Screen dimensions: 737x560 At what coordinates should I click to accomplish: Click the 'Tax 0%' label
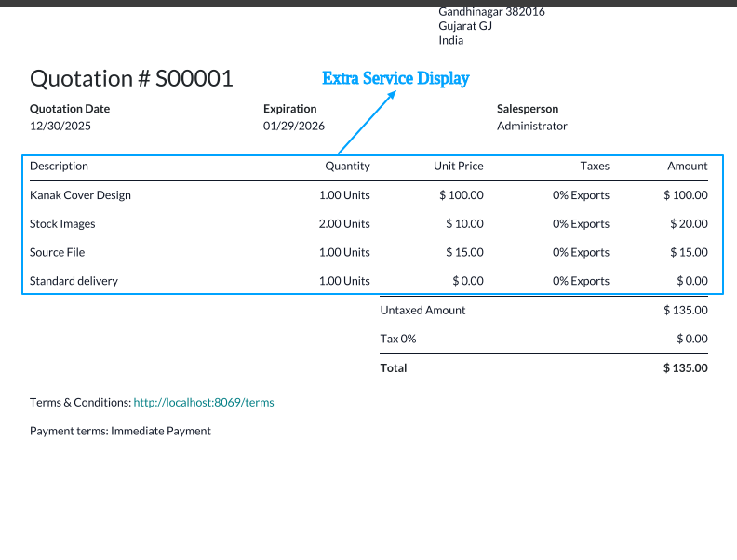(x=398, y=339)
